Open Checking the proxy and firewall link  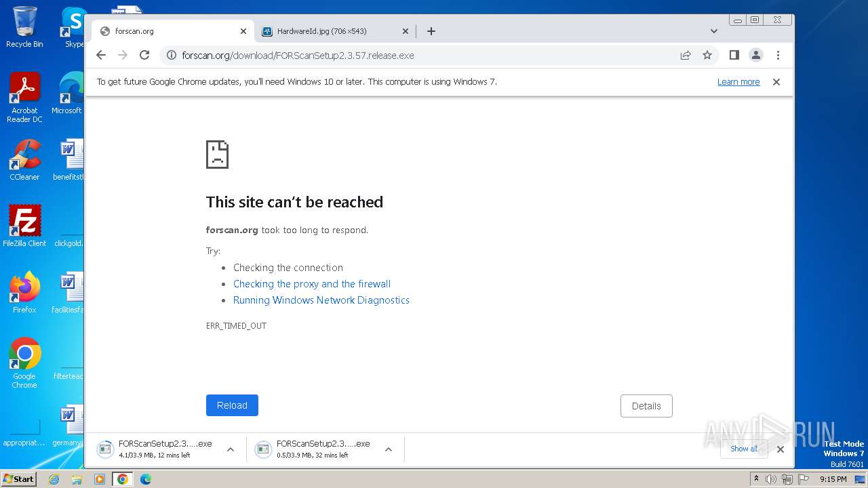coord(312,284)
